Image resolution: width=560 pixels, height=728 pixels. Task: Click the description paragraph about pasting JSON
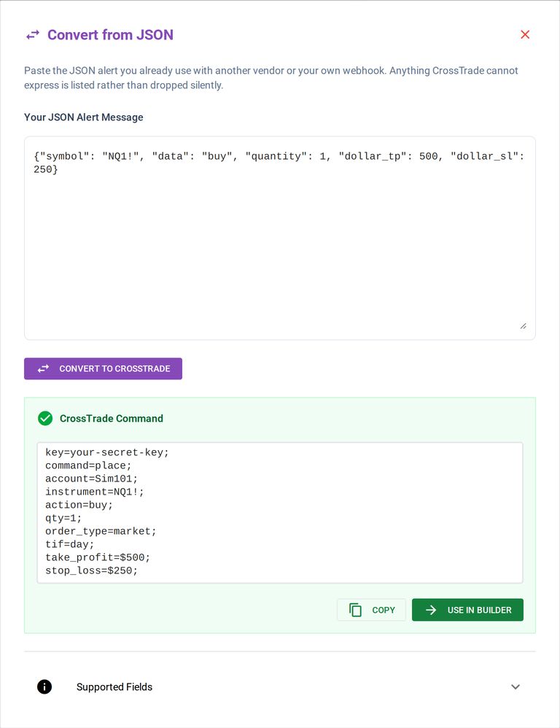(271, 77)
